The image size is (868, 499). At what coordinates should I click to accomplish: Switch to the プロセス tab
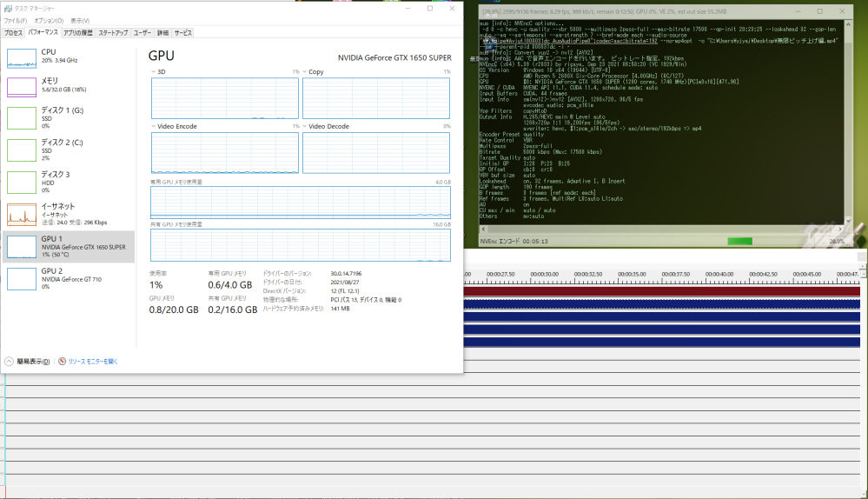13,32
